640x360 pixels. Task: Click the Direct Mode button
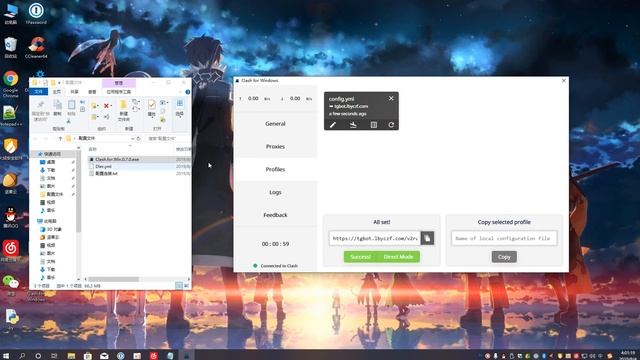398,257
